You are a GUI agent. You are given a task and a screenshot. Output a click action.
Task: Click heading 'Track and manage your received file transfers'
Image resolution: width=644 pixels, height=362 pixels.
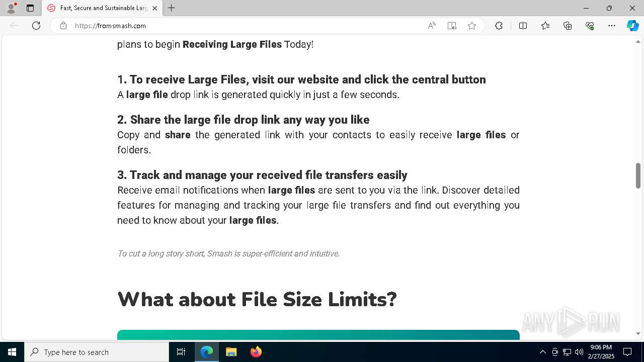pos(262,175)
